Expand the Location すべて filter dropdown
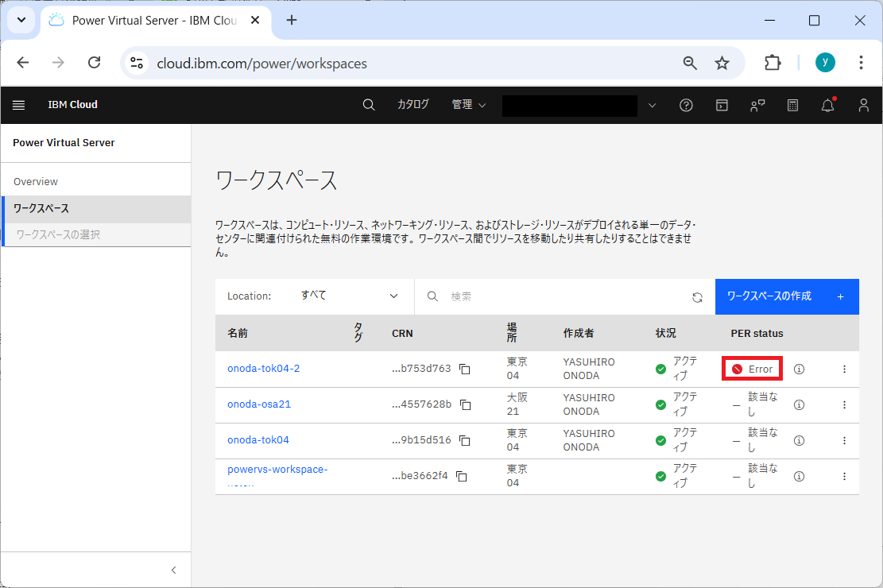The width and height of the screenshot is (883, 588). click(349, 296)
